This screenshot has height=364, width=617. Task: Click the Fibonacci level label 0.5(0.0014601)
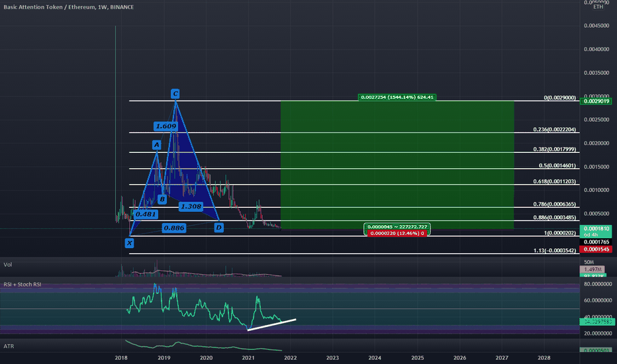[x=557, y=165]
